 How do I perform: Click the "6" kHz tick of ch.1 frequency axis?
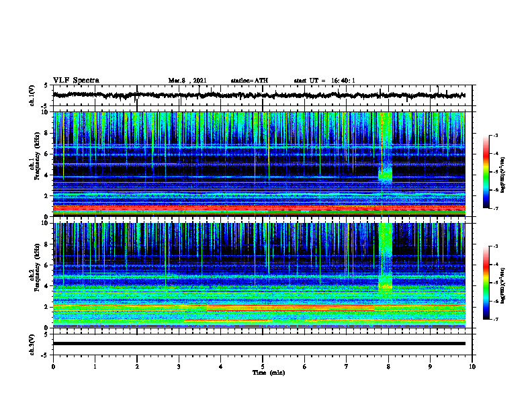[47, 154]
